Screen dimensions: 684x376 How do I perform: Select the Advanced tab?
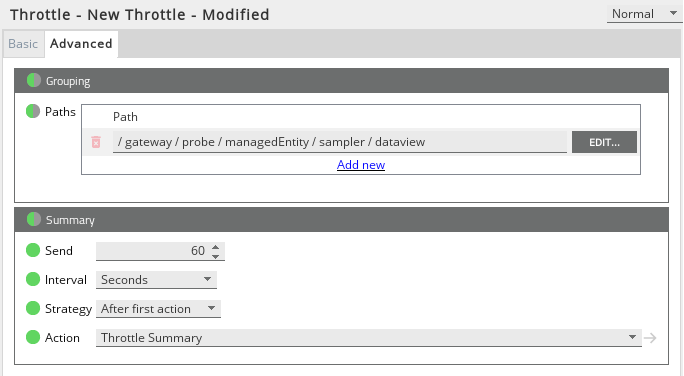[81, 44]
